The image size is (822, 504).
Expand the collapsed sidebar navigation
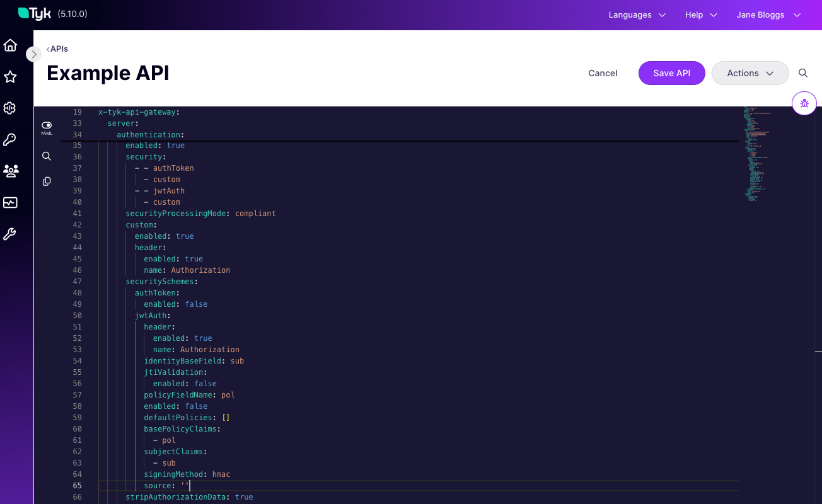coord(33,54)
